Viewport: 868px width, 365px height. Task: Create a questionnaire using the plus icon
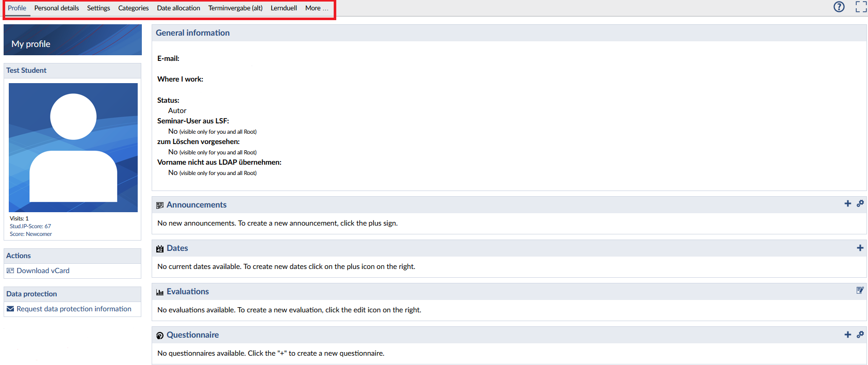(x=847, y=335)
